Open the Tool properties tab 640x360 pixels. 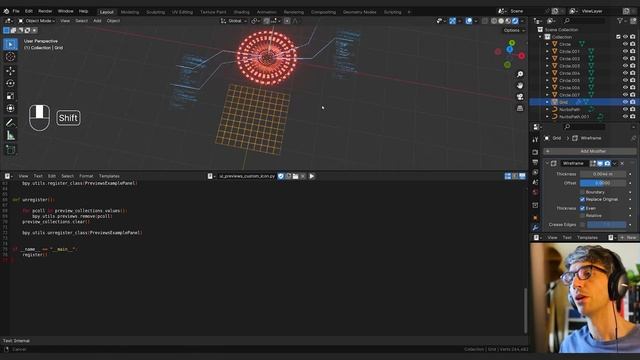pyautogui.click(x=535, y=140)
